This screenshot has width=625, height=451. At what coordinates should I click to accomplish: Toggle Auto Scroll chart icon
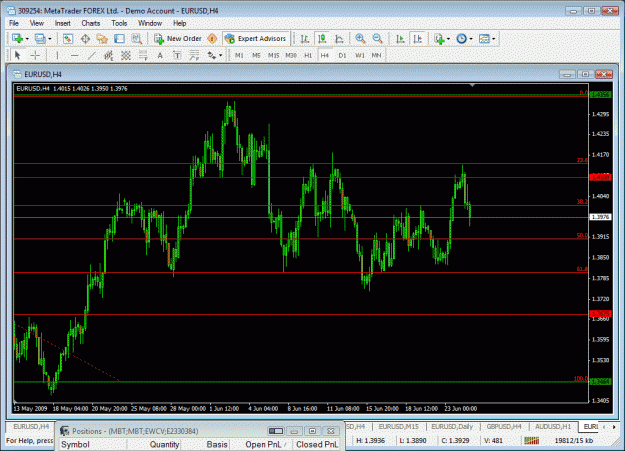[400, 39]
